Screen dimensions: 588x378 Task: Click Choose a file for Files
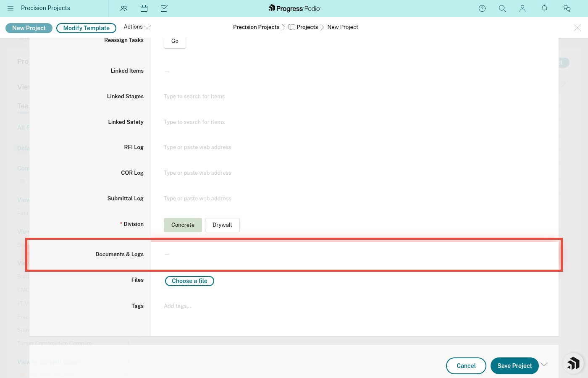point(189,281)
